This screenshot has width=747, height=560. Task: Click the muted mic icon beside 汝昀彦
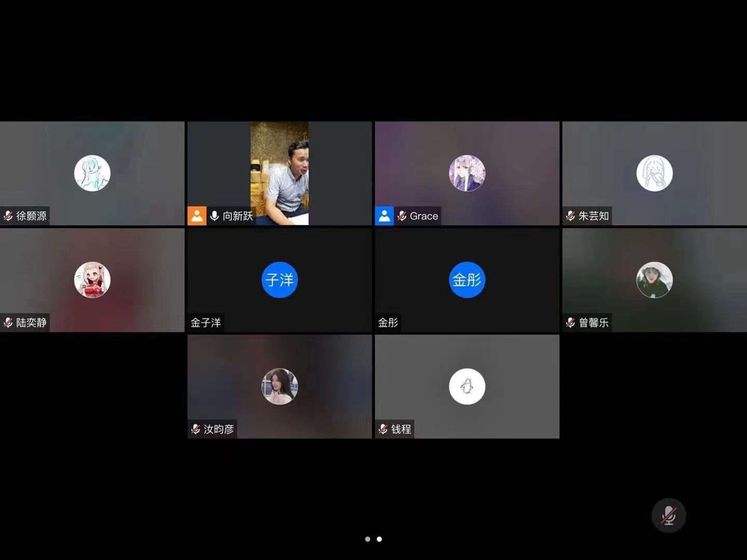click(x=196, y=429)
